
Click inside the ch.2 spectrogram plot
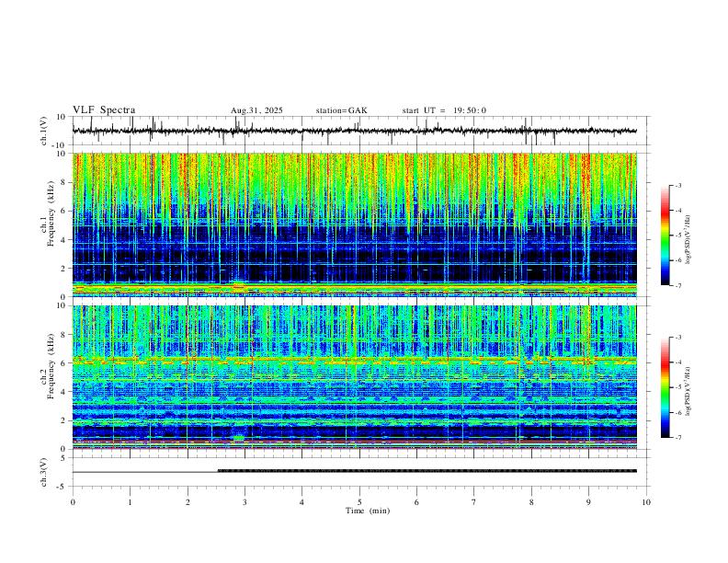click(x=355, y=377)
